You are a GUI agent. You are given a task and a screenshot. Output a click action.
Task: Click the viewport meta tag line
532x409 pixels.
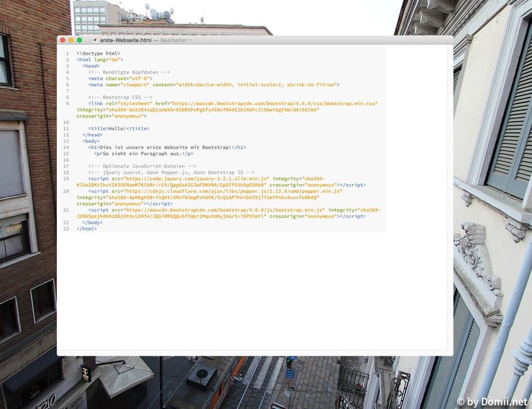click(x=214, y=84)
